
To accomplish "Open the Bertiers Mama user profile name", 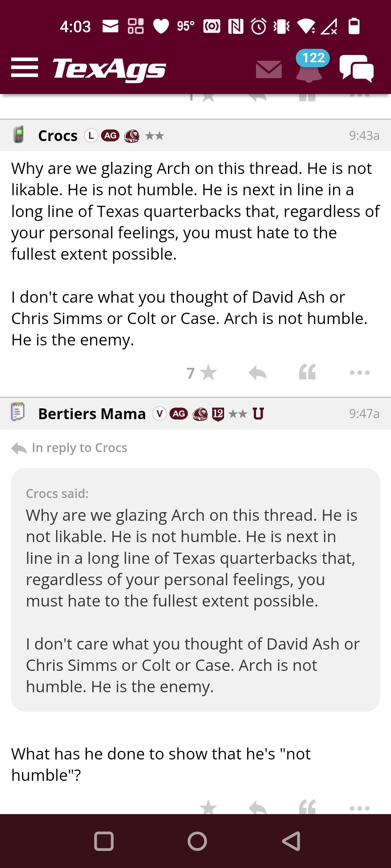I will (92, 414).
